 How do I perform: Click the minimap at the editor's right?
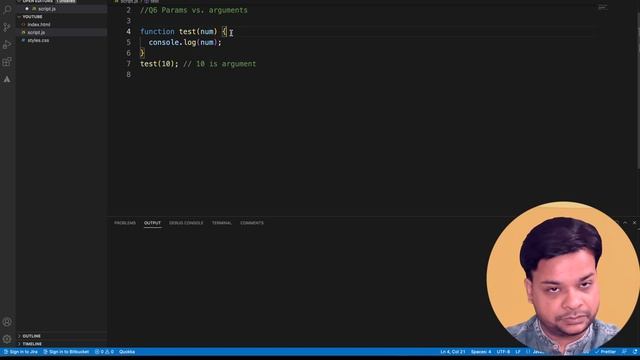[602, 7]
